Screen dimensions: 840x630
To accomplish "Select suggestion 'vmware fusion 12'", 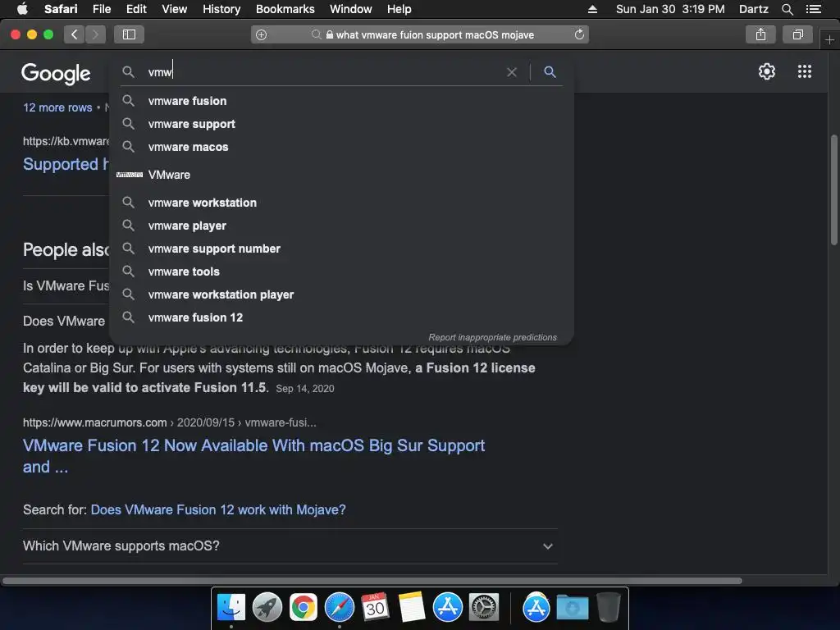I will tap(341, 317).
